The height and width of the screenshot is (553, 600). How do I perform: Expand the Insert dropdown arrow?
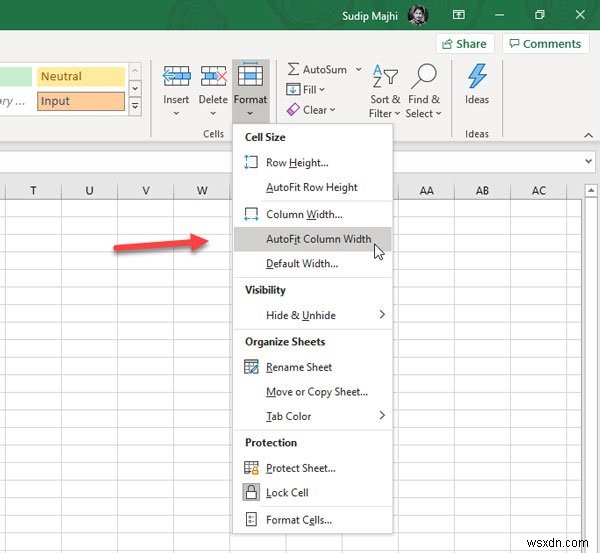pos(176,114)
